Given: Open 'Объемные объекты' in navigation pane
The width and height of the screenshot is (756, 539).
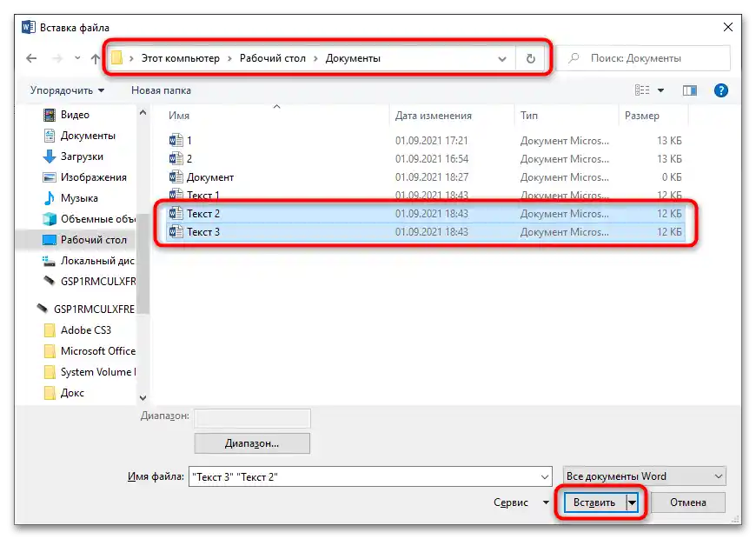Looking at the screenshot, I should point(90,218).
